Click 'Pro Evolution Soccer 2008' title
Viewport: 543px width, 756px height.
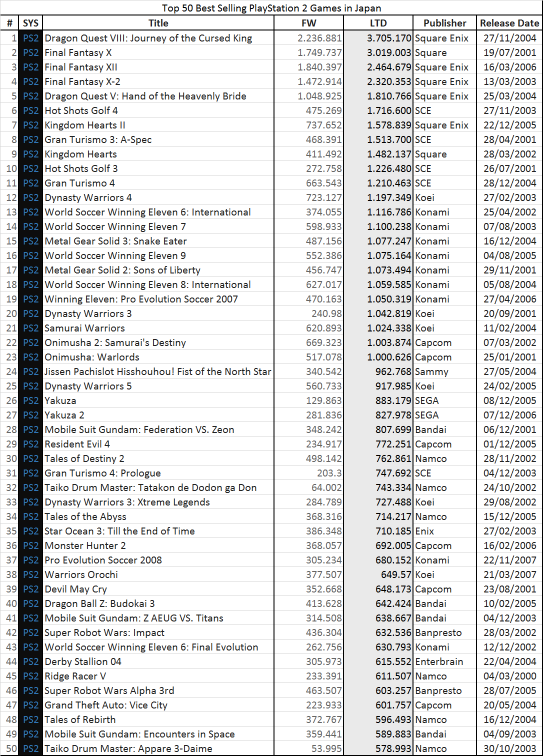coord(103,560)
